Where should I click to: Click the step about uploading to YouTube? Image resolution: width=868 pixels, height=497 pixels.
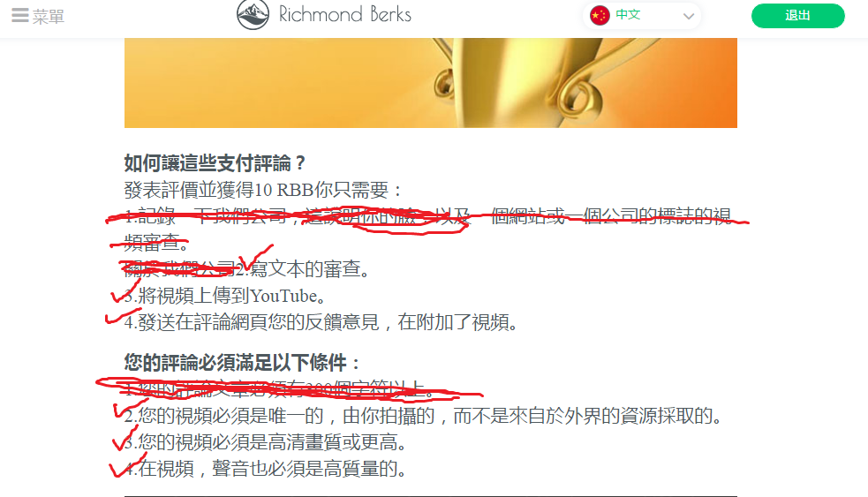pos(224,296)
